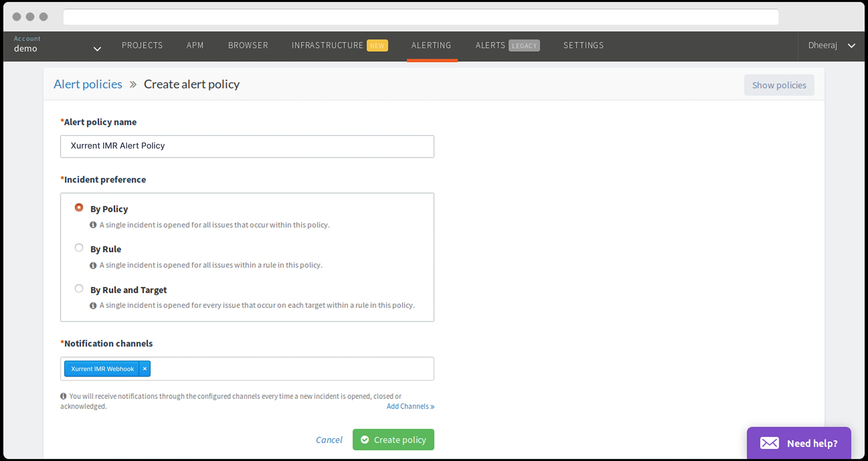Expand the demo account dropdown
This screenshot has width=868, height=461.
coord(97,49)
